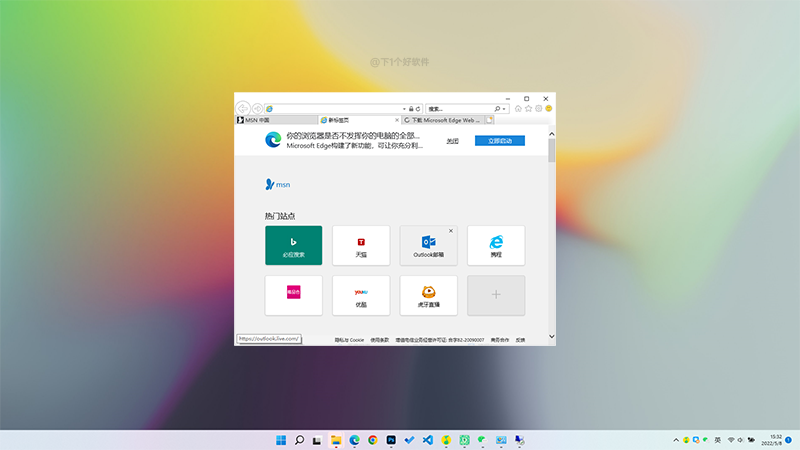
Task: Remove the Outlook tile with its X
Action: tap(451, 231)
